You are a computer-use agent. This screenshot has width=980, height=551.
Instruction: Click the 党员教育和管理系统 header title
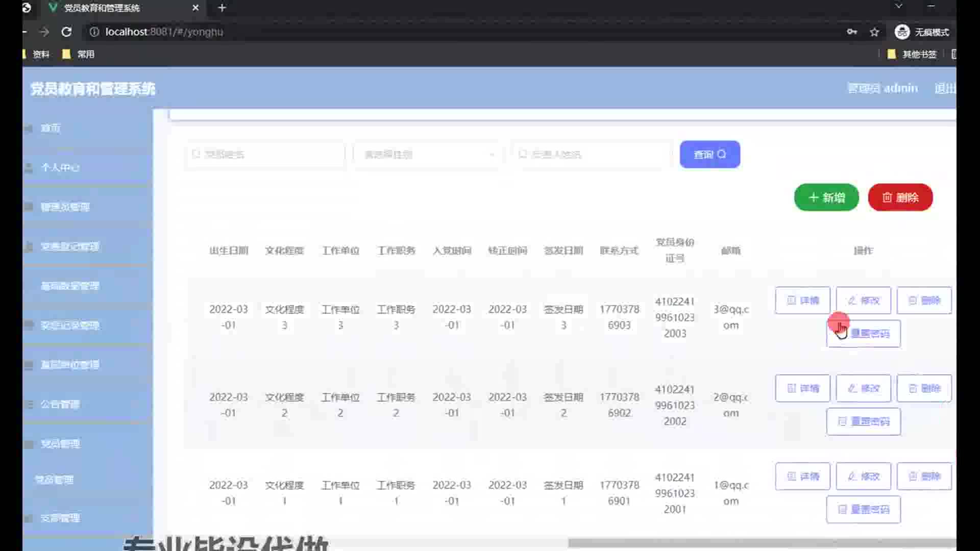pyautogui.click(x=93, y=89)
